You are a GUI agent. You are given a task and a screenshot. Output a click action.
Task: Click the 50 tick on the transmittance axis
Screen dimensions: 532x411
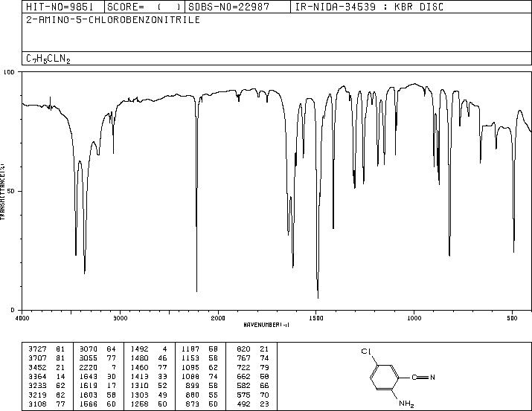click(10, 192)
